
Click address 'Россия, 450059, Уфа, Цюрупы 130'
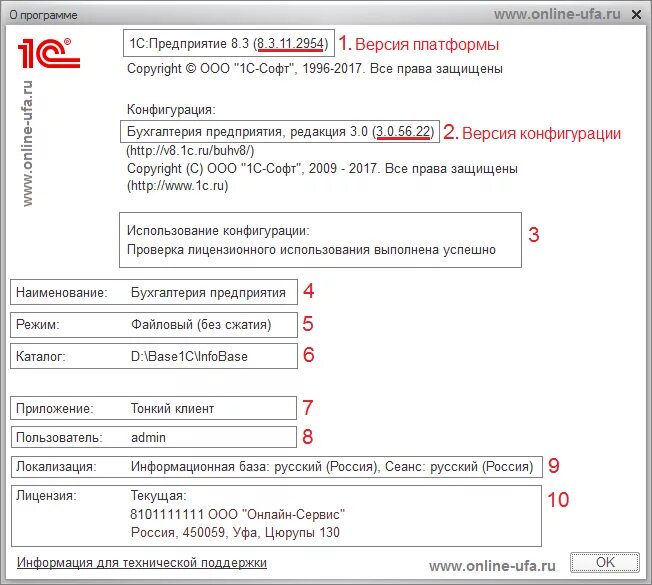pos(235,532)
